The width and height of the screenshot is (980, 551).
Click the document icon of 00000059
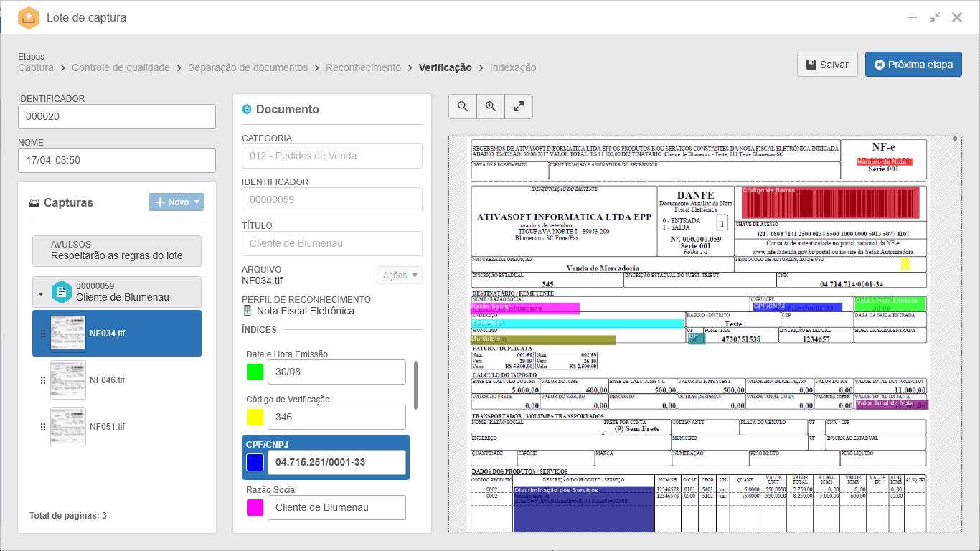click(62, 292)
